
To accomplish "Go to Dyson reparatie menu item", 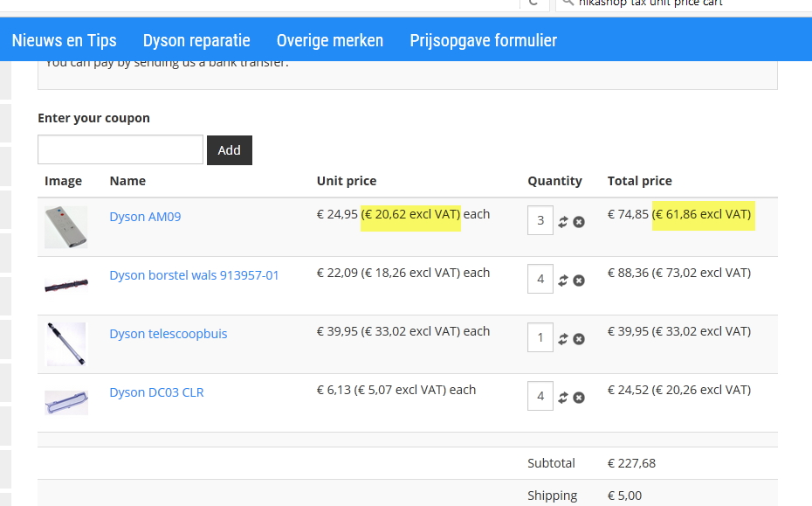I will pos(196,40).
